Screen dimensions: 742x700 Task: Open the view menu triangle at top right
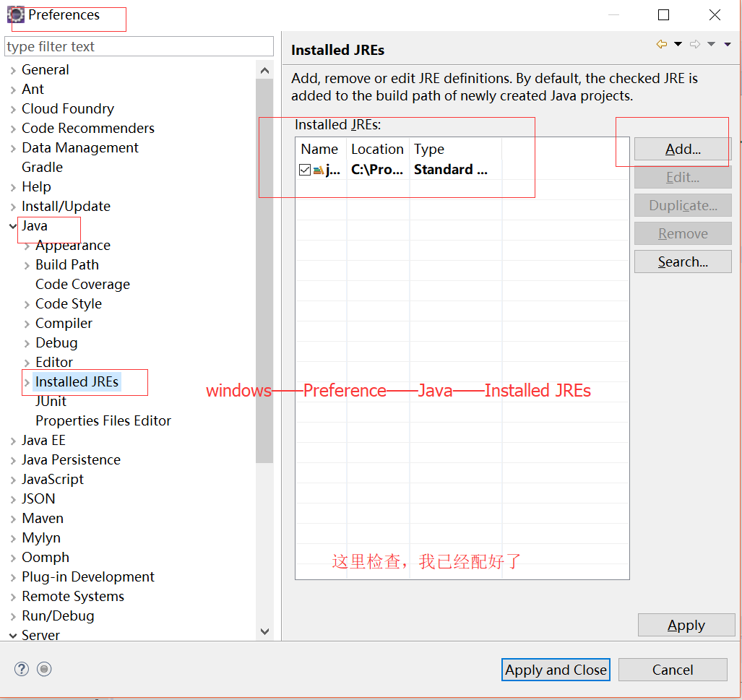[728, 44]
